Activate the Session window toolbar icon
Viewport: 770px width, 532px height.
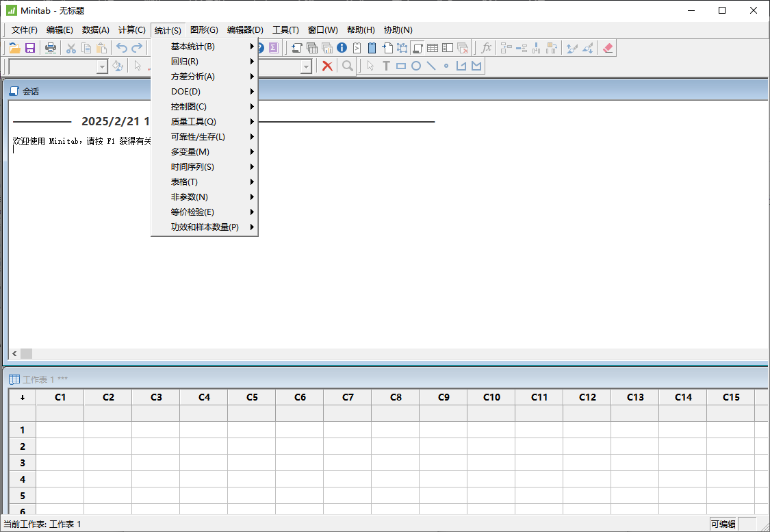418,48
